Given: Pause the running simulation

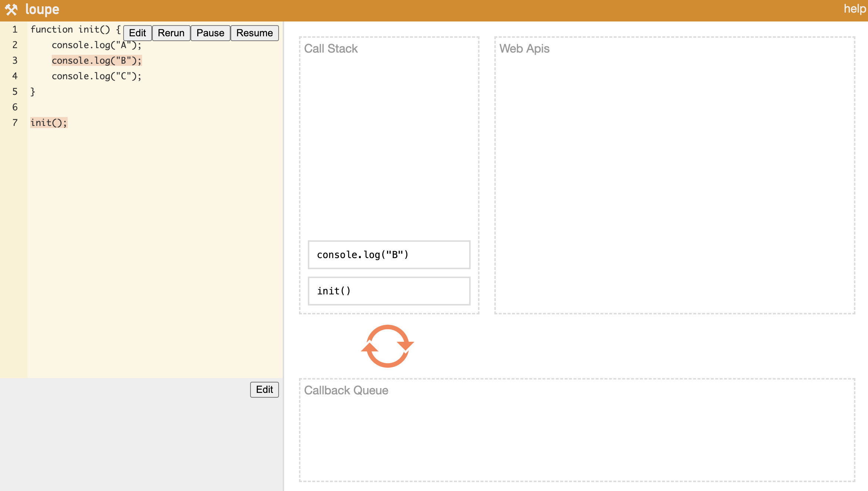Looking at the screenshot, I should [210, 33].
